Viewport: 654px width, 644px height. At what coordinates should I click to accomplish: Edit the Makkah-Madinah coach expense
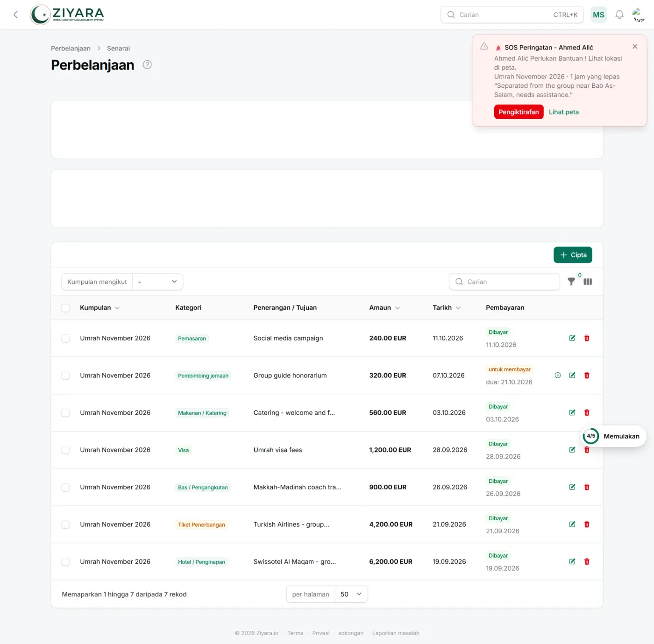tap(572, 487)
